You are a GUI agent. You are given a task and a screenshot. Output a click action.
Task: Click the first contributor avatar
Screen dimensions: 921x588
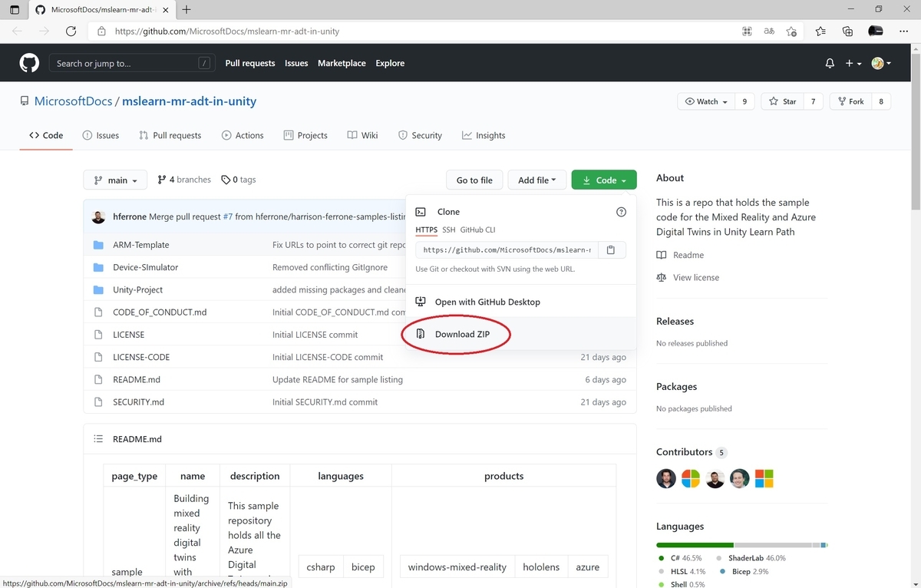[x=666, y=478]
